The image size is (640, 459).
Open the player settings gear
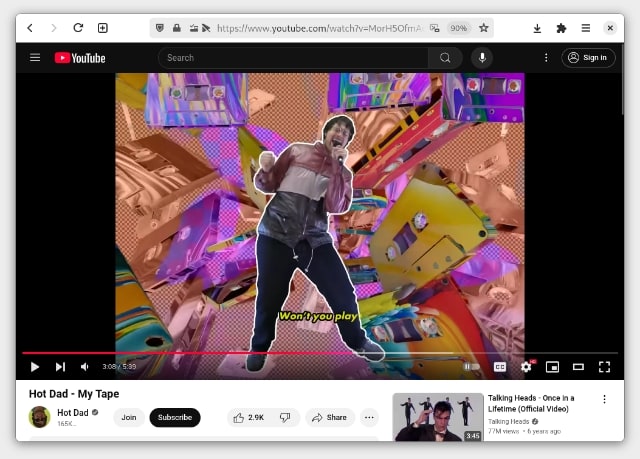526,367
